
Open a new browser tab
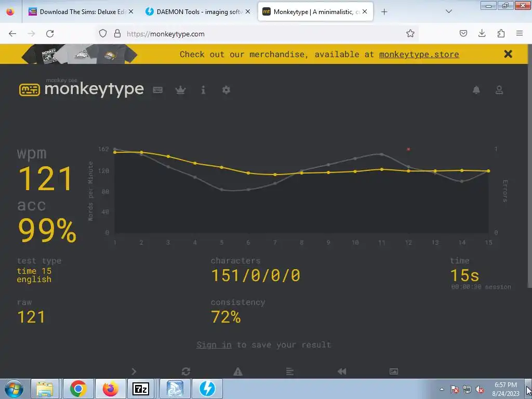384,12
